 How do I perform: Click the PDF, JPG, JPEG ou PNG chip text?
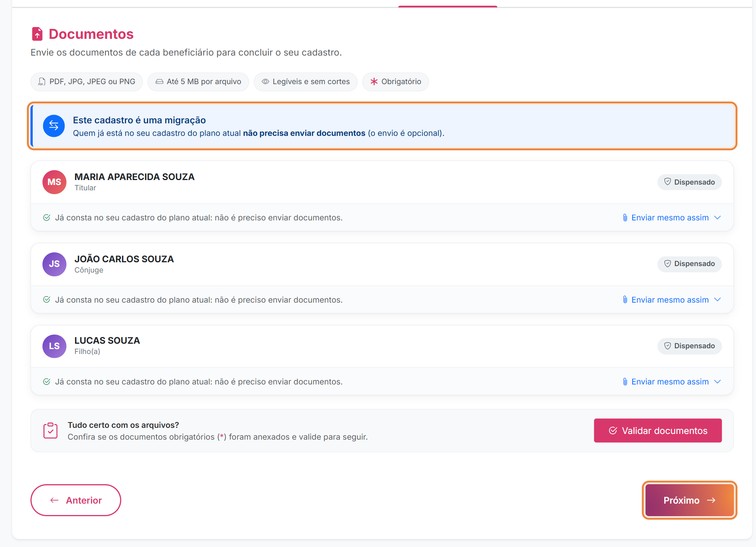92,82
